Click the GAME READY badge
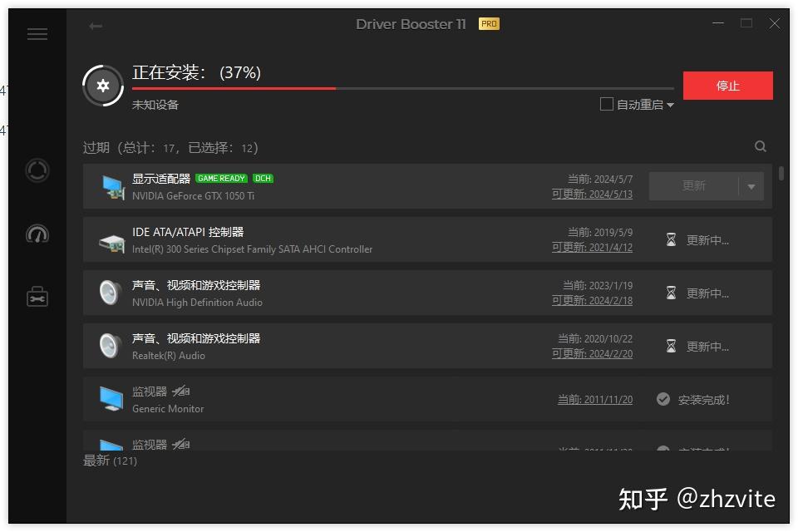Image resolution: width=798 pixels, height=532 pixels. (221, 178)
